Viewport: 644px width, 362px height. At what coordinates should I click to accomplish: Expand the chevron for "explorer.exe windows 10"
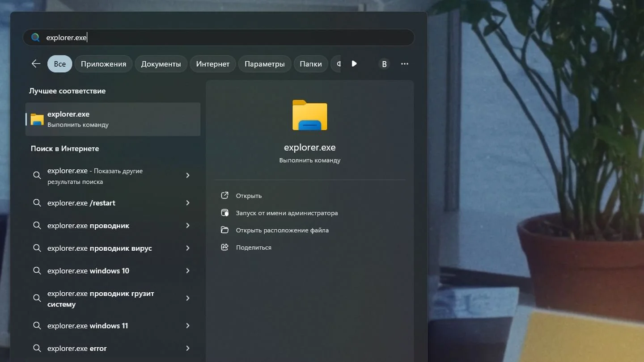(188, 271)
